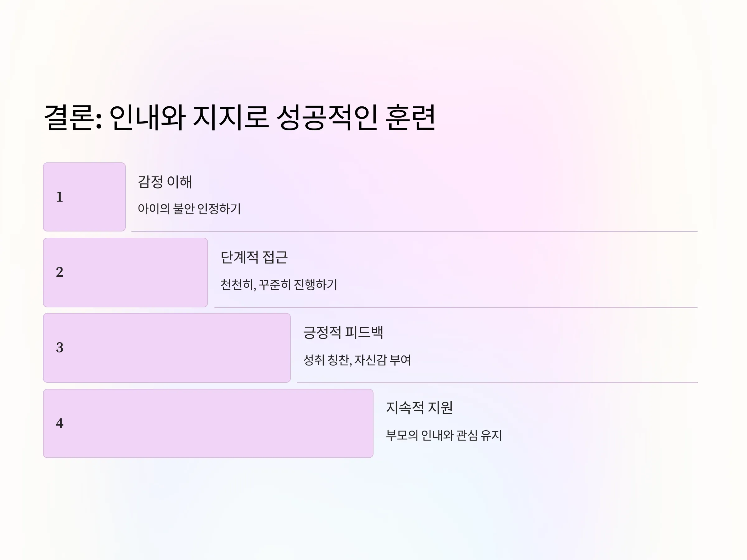Click the number 1 in the first box
The image size is (747, 560).
coord(59,197)
